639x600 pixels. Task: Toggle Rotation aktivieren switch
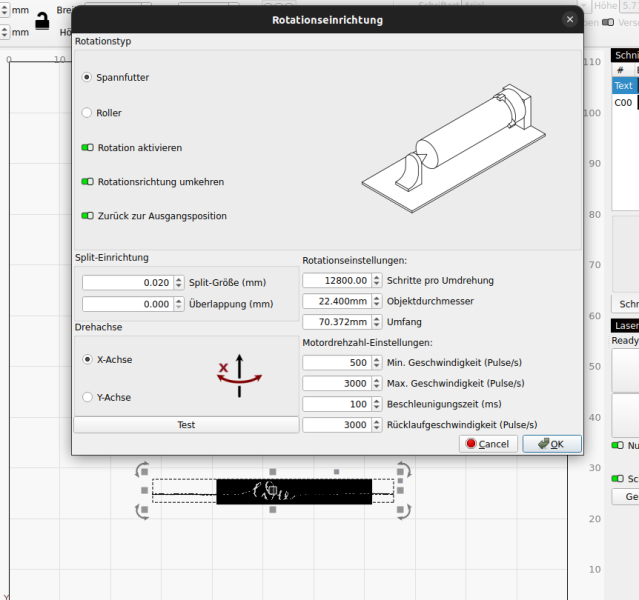pos(88,148)
